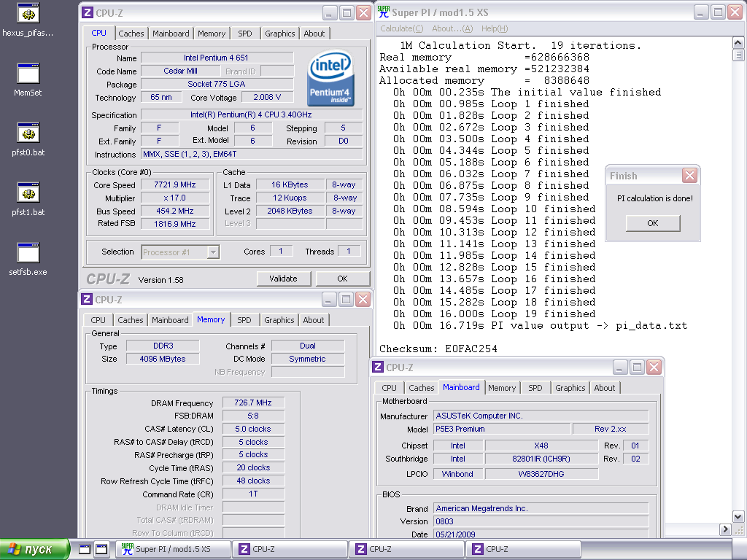Screen dimensions: 747x560
Task: Switch to Graphics tab in the Mainboard CPU-Z window
Action: coord(570,388)
